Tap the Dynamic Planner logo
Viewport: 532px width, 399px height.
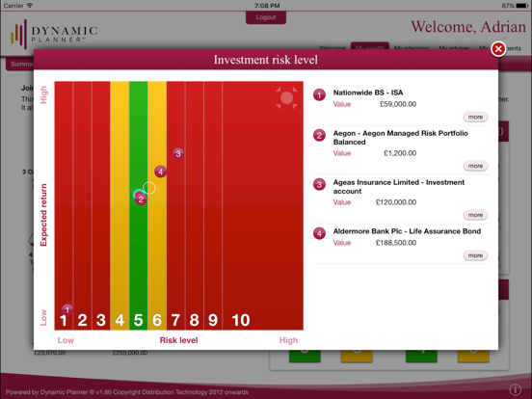54,35
